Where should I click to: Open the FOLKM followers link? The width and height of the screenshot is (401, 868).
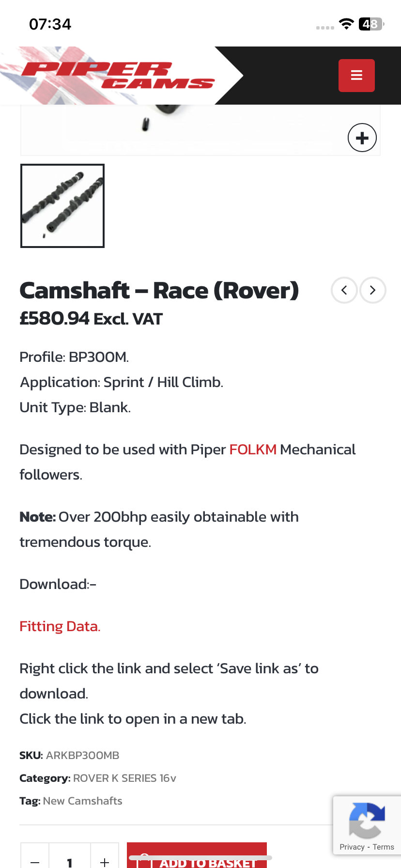click(x=253, y=449)
